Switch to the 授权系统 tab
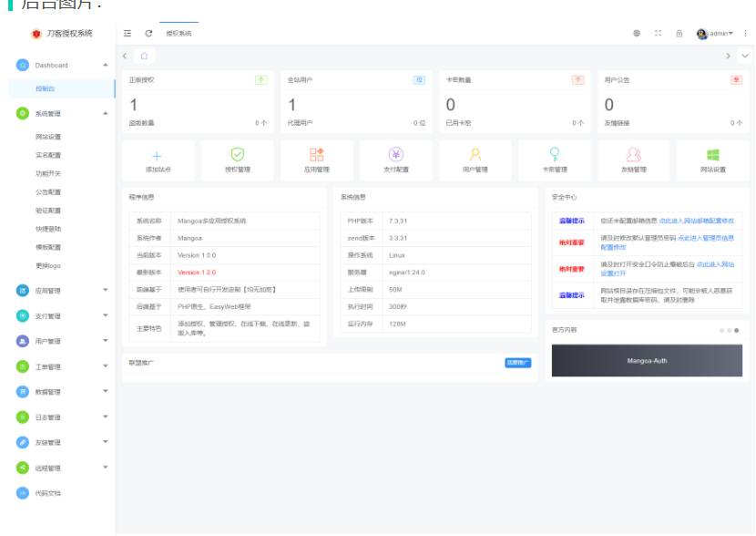 179,32
